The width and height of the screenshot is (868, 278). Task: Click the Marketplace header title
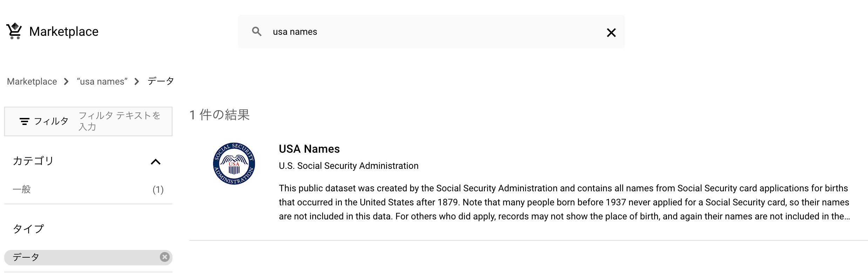(64, 32)
